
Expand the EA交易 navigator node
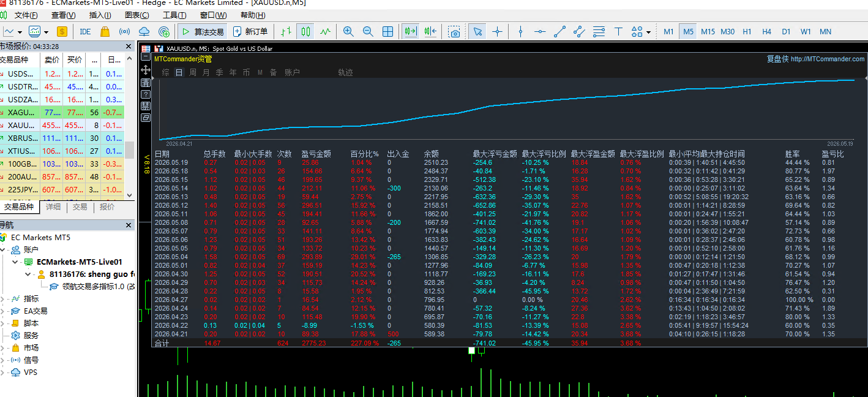point(3,311)
